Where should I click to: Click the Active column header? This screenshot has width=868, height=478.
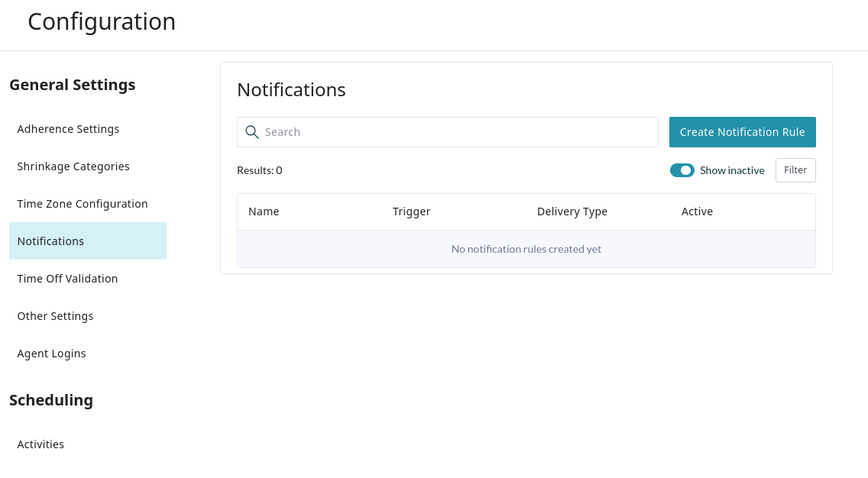[697, 212]
